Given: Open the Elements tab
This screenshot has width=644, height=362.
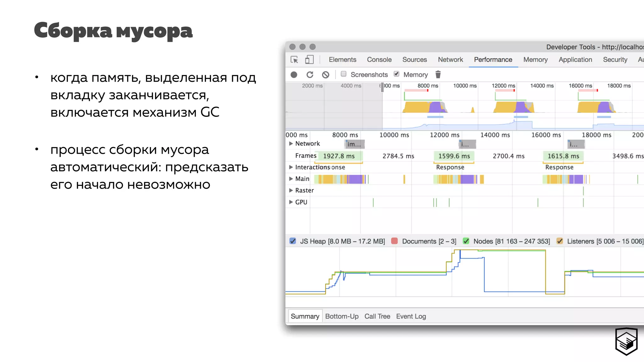Looking at the screenshot, I should [342, 60].
